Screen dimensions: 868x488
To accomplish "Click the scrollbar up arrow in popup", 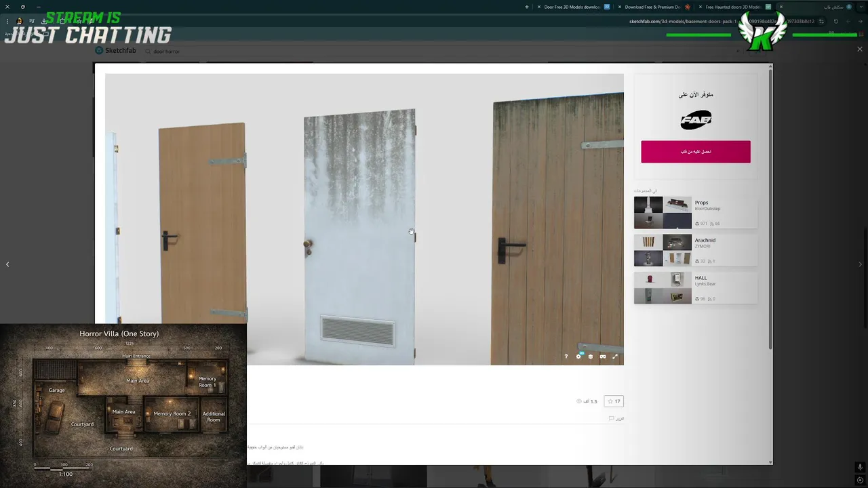I will [x=770, y=66].
